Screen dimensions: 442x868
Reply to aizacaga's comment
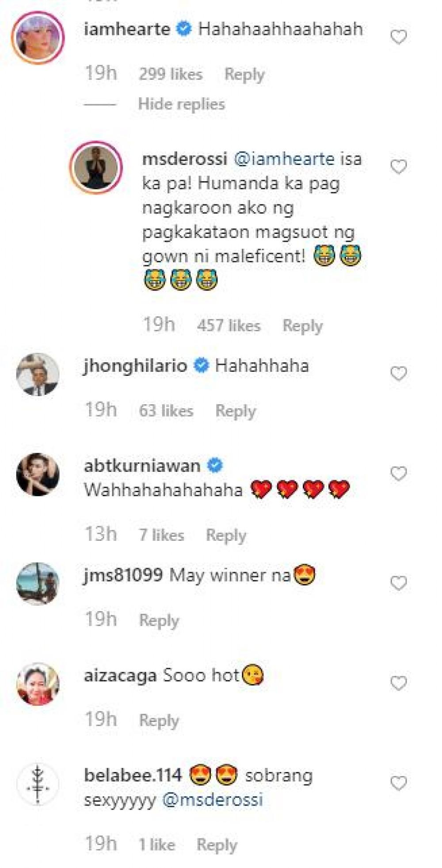click(159, 720)
